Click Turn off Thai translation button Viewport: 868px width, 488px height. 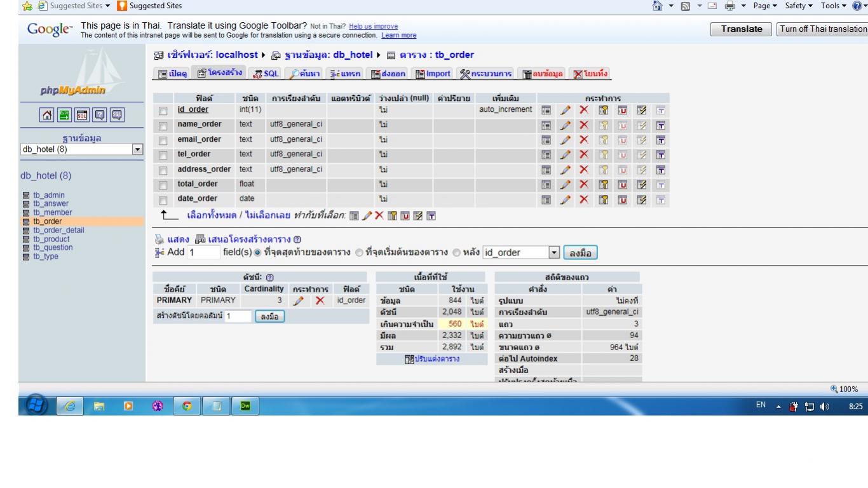coord(822,29)
